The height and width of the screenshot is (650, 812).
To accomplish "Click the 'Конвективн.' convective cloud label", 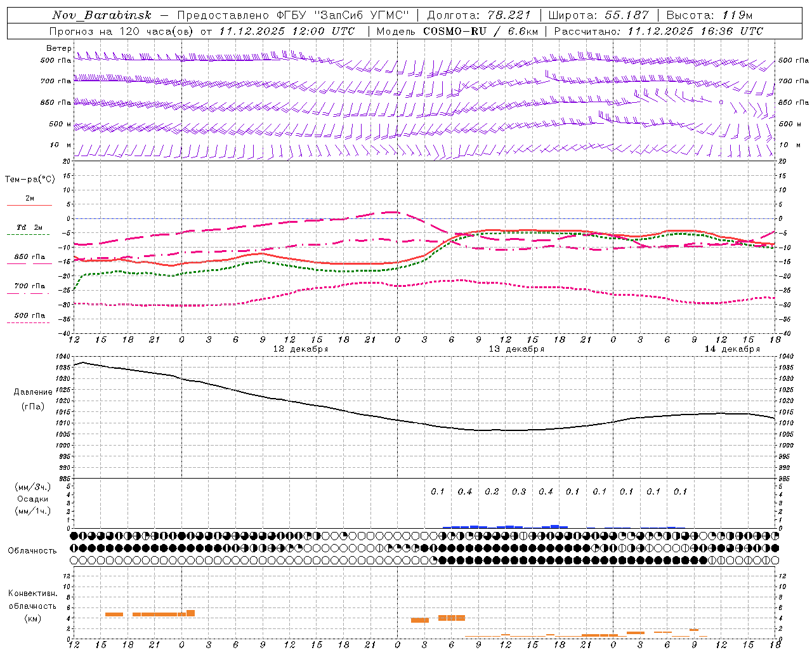I will pyautogui.click(x=33, y=594).
